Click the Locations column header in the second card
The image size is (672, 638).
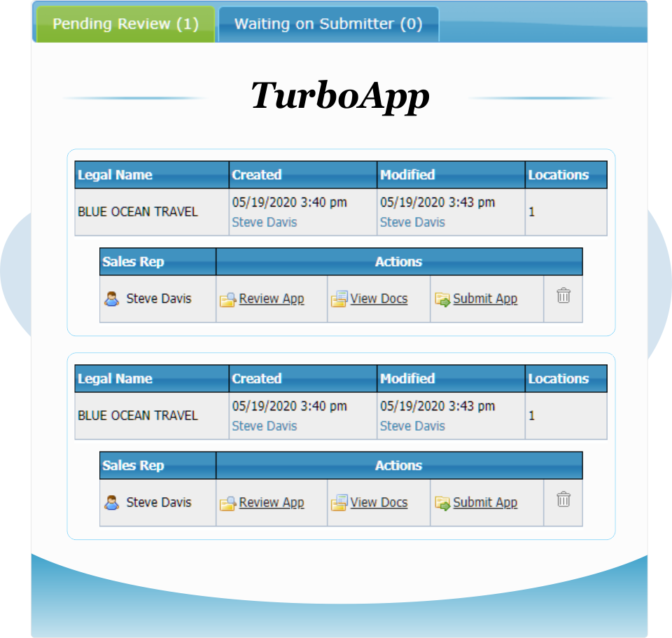pos(566,379)
